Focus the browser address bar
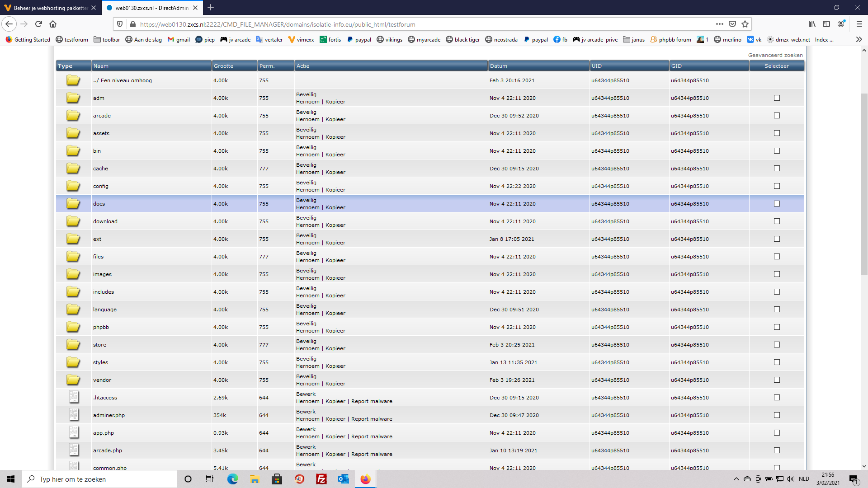 (x=425, y=24)
